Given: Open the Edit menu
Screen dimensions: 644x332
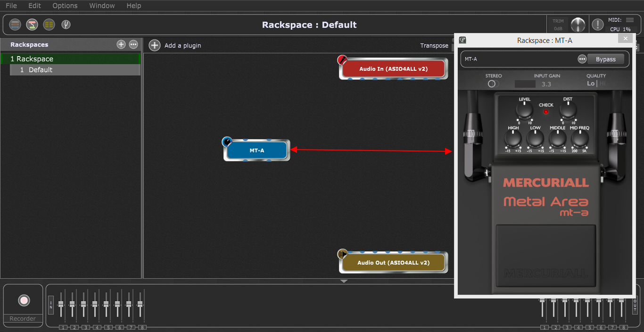Looking at the screenshot, I should [34, 6].
